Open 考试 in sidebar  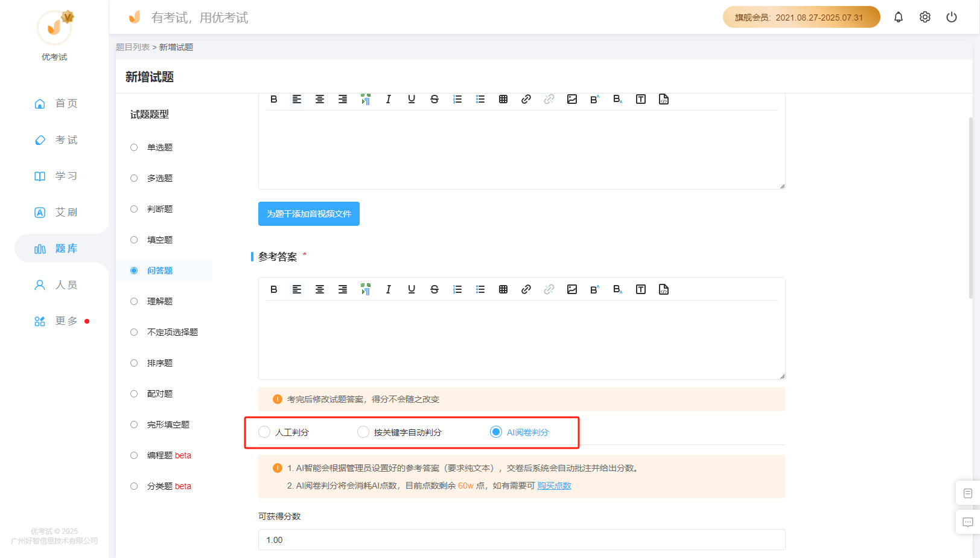tap(56, 139)
